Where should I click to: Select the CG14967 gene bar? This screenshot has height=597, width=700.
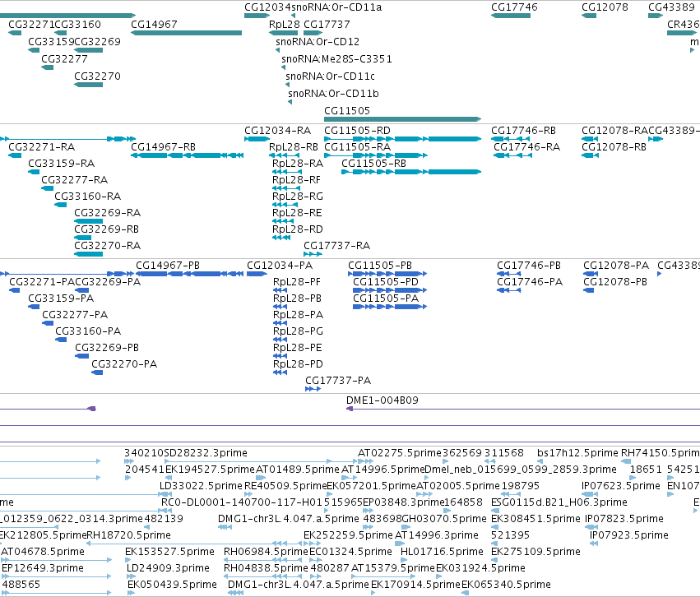pyautogui.click(x=186, y=33)
